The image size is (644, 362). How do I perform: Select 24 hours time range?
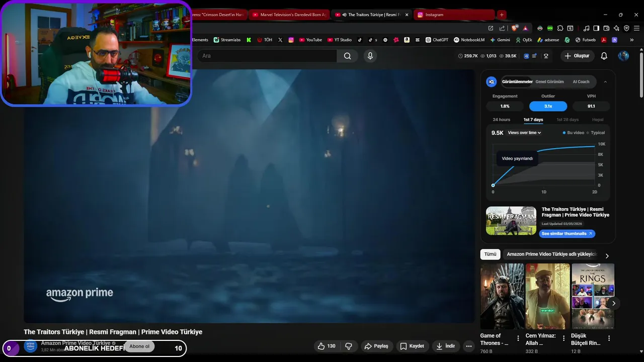pyautogui.click(x=501, y=120)
